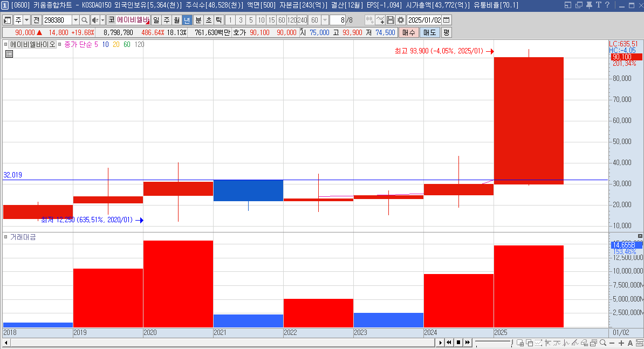This screenshot has width=644, height=349.
Task: Choose the 5 interval button
Action: click(x=251, y=20)
